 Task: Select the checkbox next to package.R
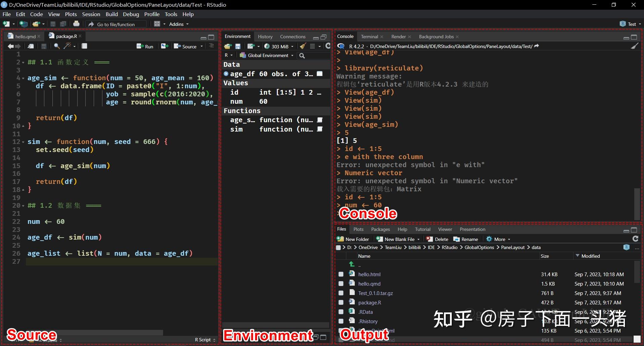click(341, 302)
